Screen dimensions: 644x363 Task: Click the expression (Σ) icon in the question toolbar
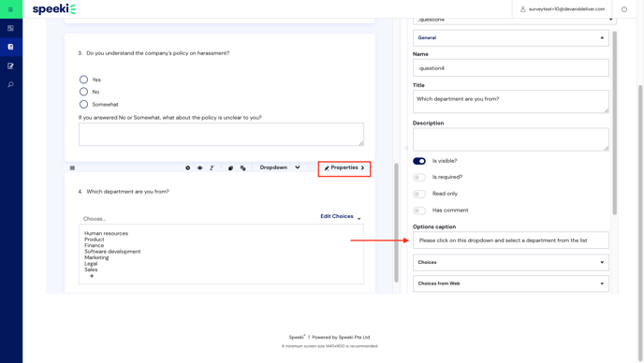212,168
